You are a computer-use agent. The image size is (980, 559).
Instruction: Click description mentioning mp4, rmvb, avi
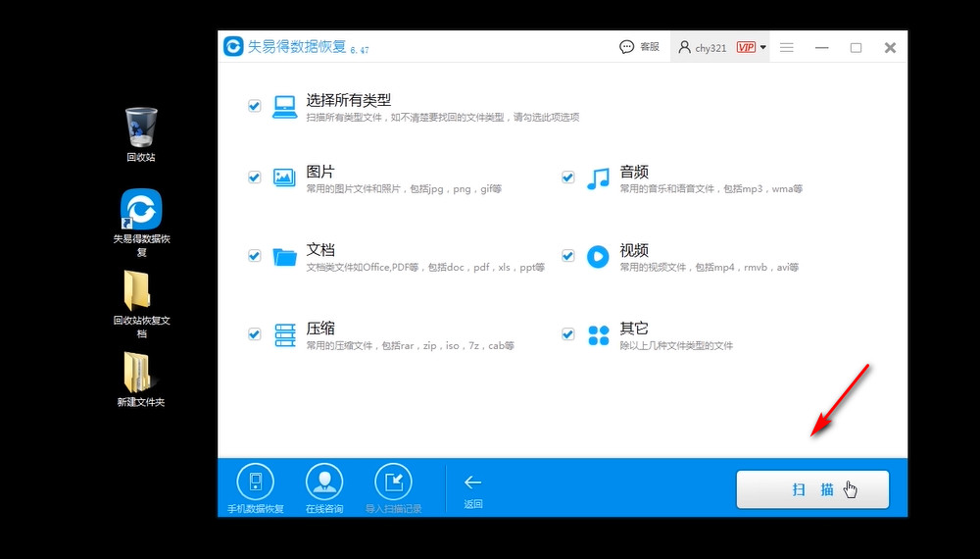[x=710, y=267]
